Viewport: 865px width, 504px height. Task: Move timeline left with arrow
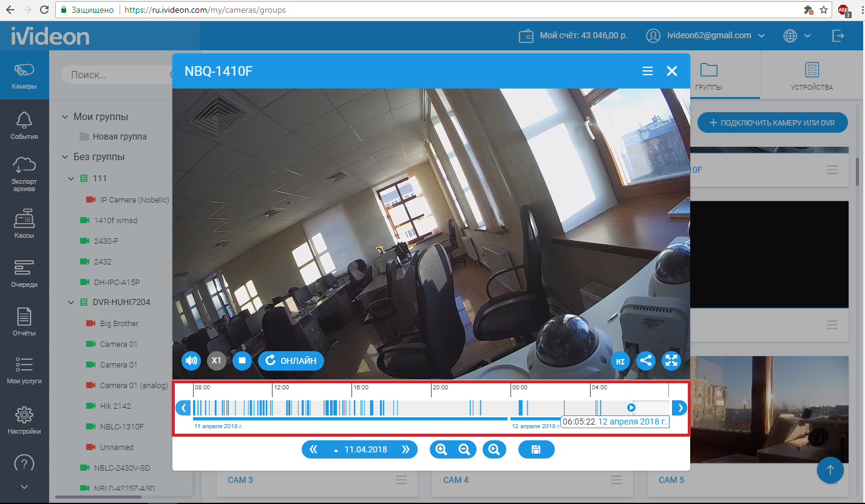click(x=183, y=408)
